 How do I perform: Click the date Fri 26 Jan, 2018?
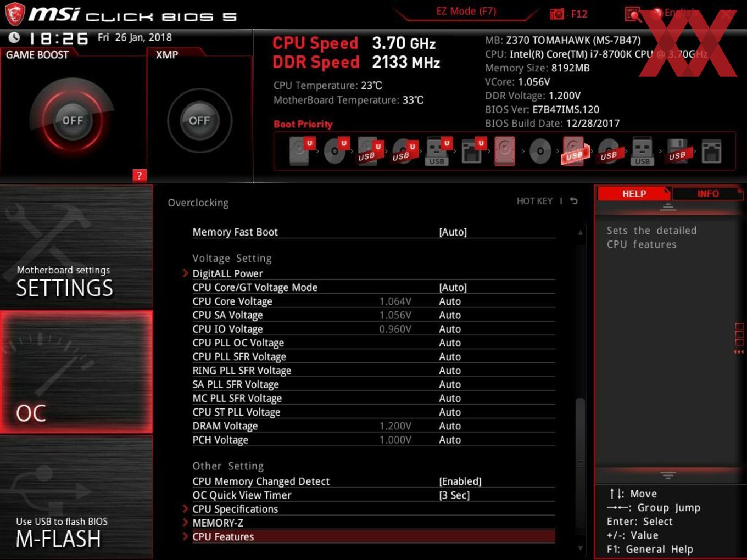click(x=135, y=37)
